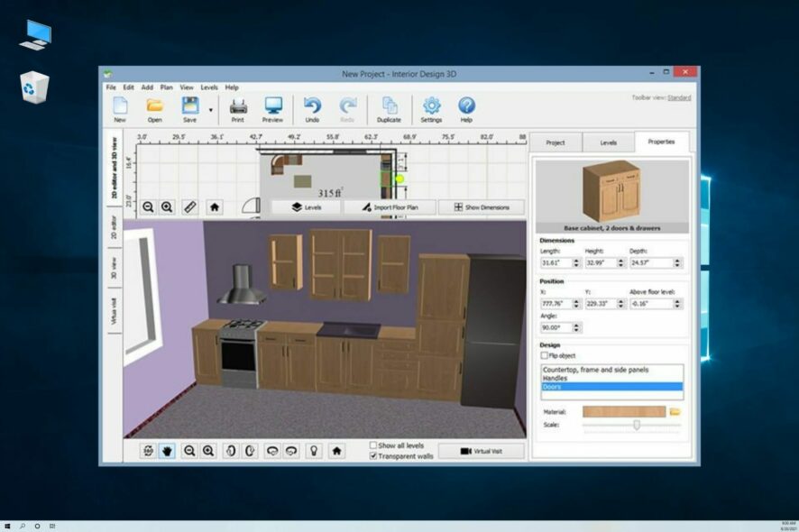
Task: Click the Standard toolbar view link
Action: [679, 97]
